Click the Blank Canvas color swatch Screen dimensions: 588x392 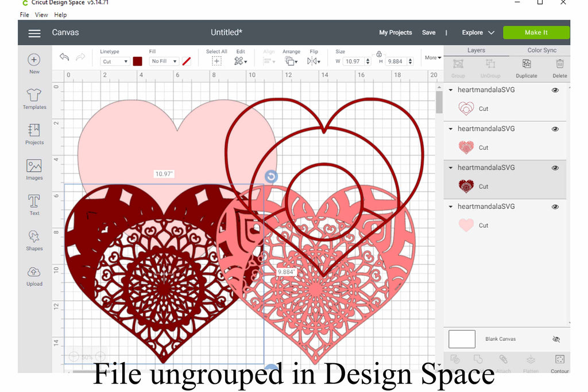(x=462, y=339)
